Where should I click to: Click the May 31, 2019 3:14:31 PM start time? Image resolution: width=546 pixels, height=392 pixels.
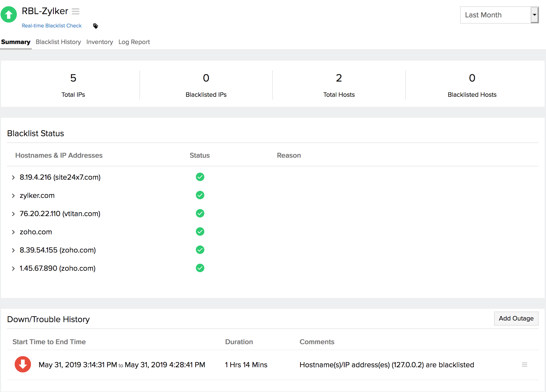(78, 365)
